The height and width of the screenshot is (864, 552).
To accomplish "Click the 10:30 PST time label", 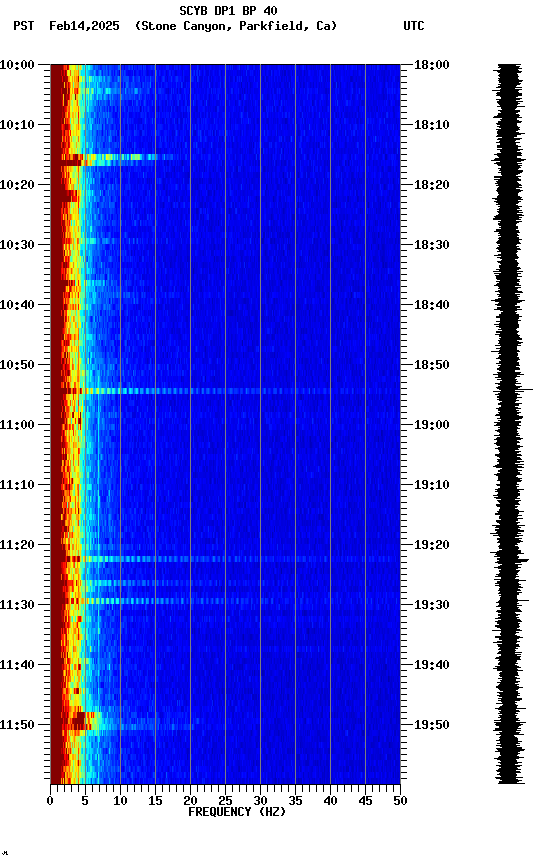I will [17, 245].
